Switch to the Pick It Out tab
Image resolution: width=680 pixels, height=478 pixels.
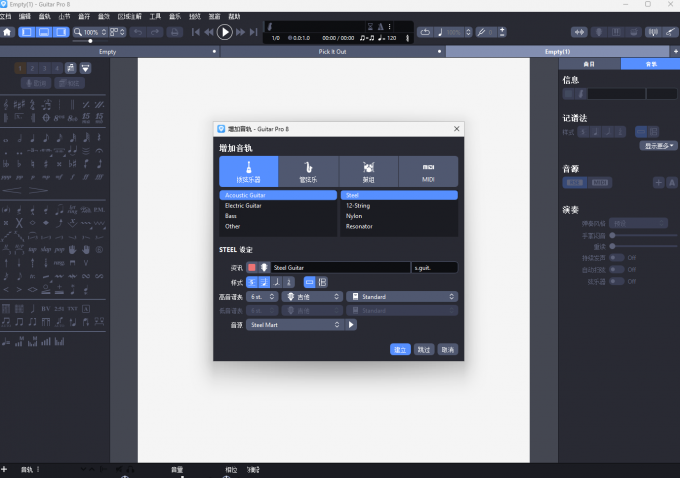(x=332, y=51)
